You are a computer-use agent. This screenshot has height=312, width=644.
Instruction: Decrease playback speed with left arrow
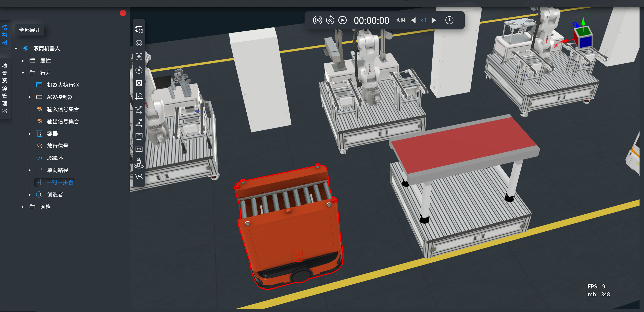pyautogui.click(x=413, y=20)
